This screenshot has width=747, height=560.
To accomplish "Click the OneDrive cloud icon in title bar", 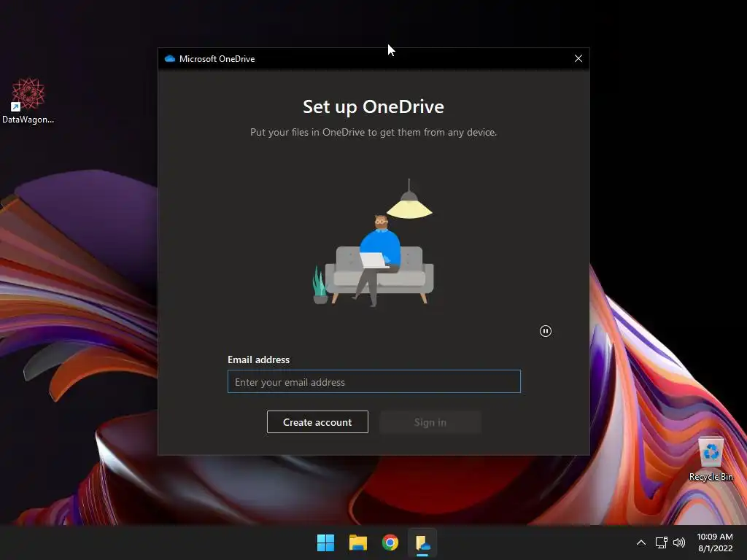I will [x=169, y=58].
